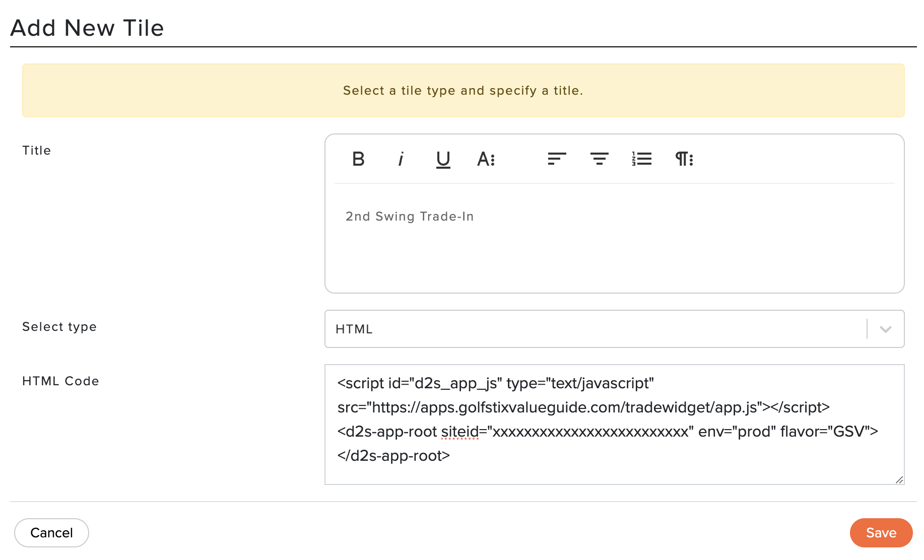Click the 'HTML Code' field label

point(60,381)
